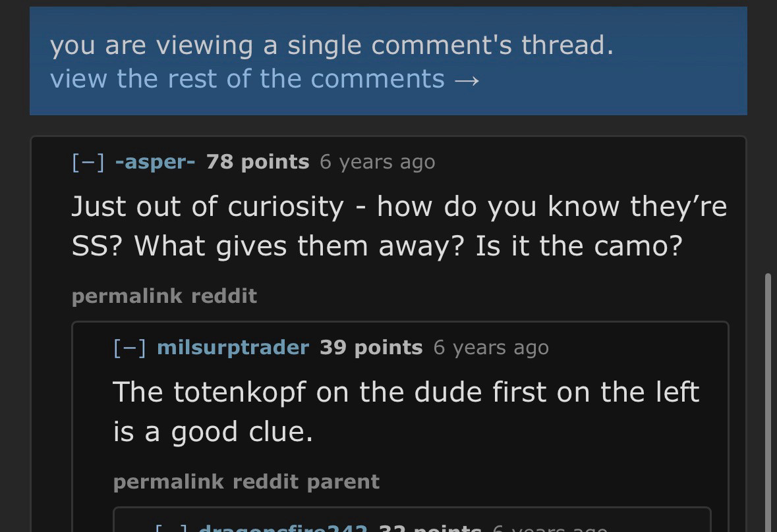The image size is (777, 532).
Task: Collapse the -asper- comment thread
Action: (x=88, y=162)
